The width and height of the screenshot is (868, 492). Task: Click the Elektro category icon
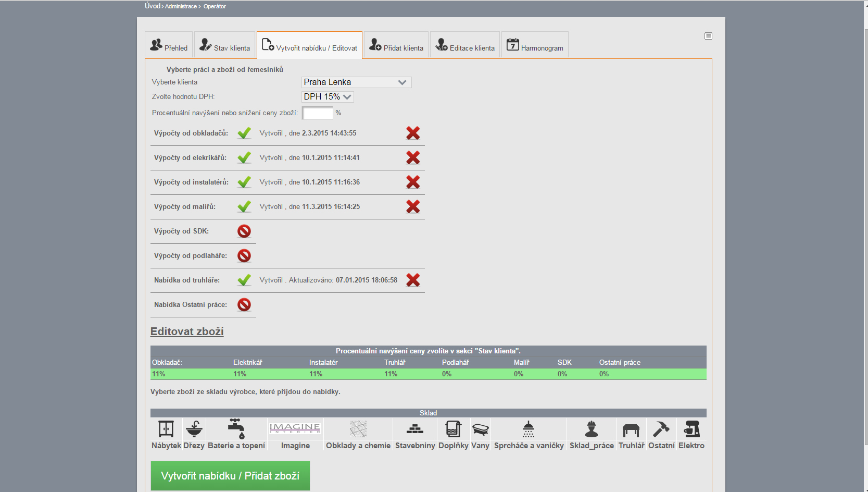pos(691,429)
